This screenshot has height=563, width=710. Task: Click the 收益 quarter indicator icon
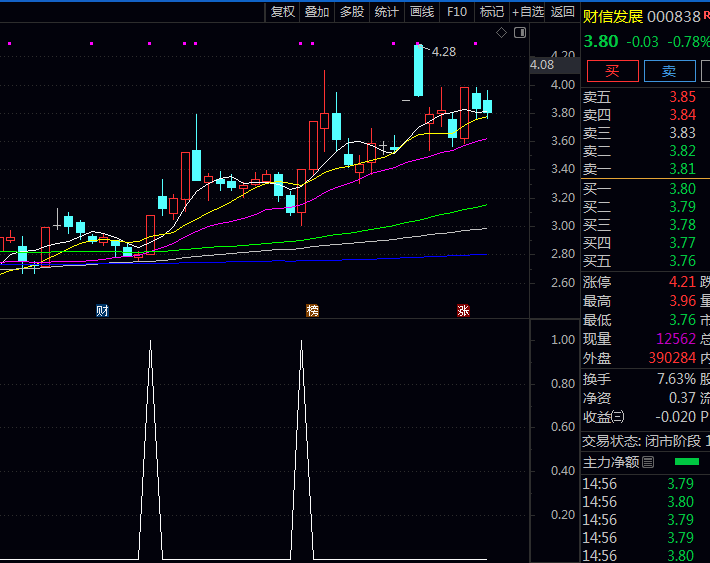(x=618, y=417)
